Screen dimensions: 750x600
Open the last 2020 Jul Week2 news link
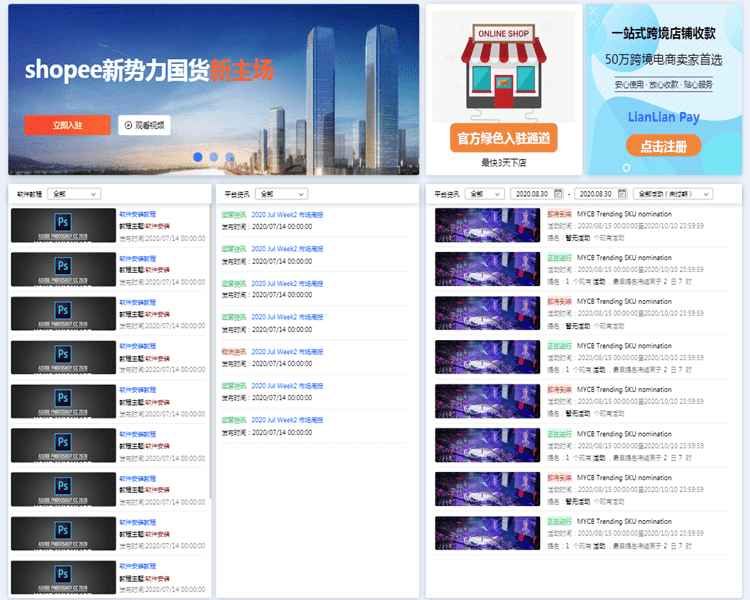pyautogui.click(x=287, y=420)
